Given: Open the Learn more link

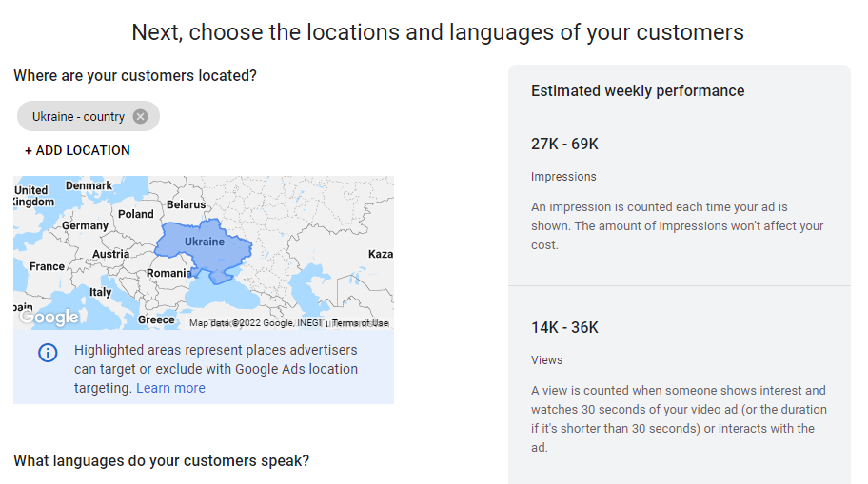Looking at the screenshot, I should [170, 388].
